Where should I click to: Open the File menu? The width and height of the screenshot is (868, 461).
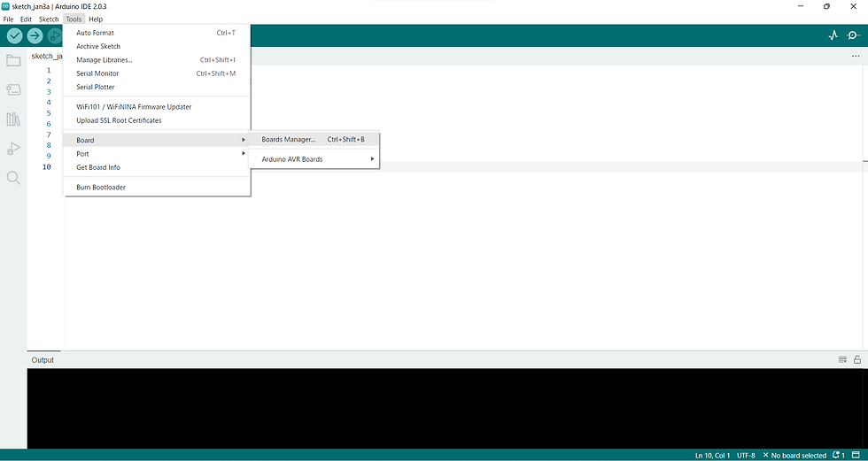tap(8, 19)
